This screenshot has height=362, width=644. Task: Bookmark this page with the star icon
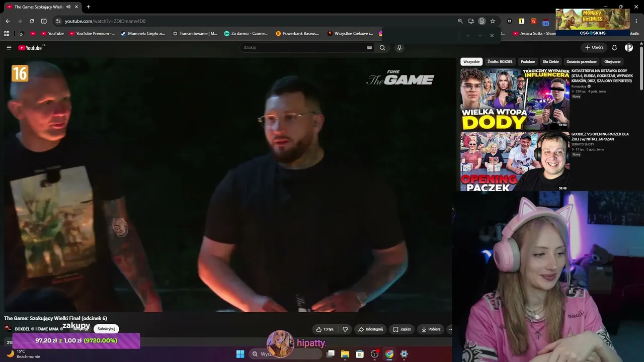coord(493,21)
